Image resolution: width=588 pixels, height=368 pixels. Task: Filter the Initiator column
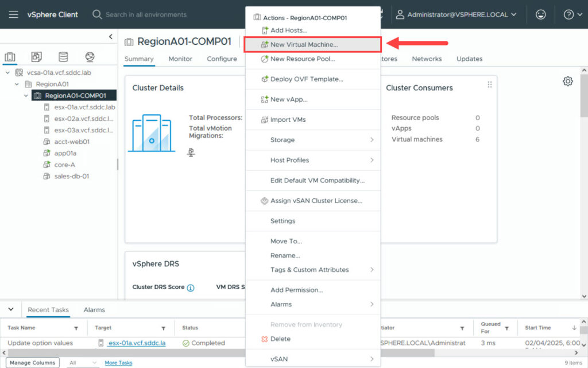tap(462, 328)
